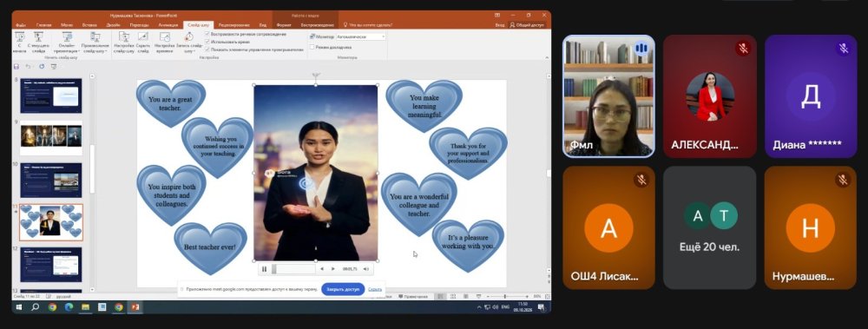
Task: Open the video Playback contextual tab
Action: 317,25
